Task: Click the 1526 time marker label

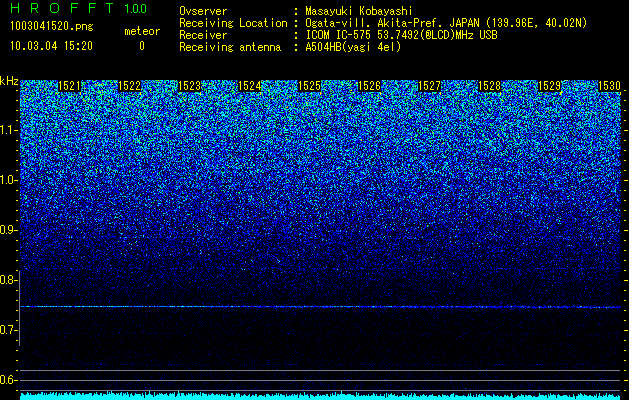Action: (x=369, y=86)
